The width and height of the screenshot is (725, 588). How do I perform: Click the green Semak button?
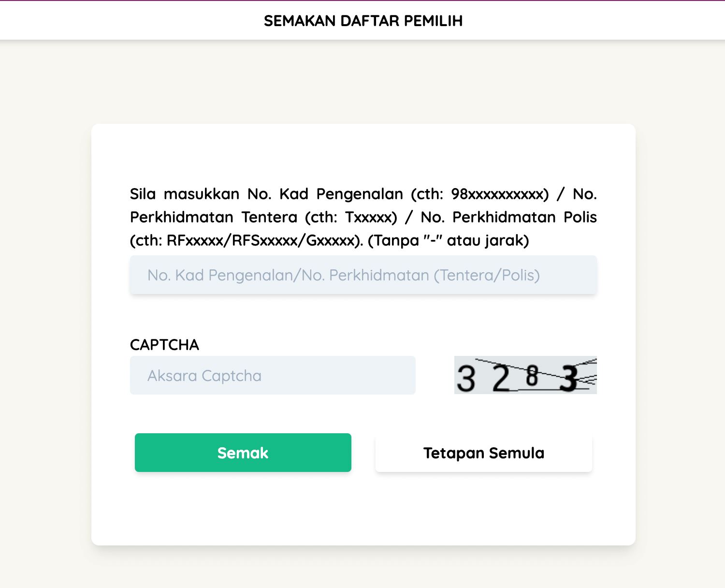coord(243,453)
